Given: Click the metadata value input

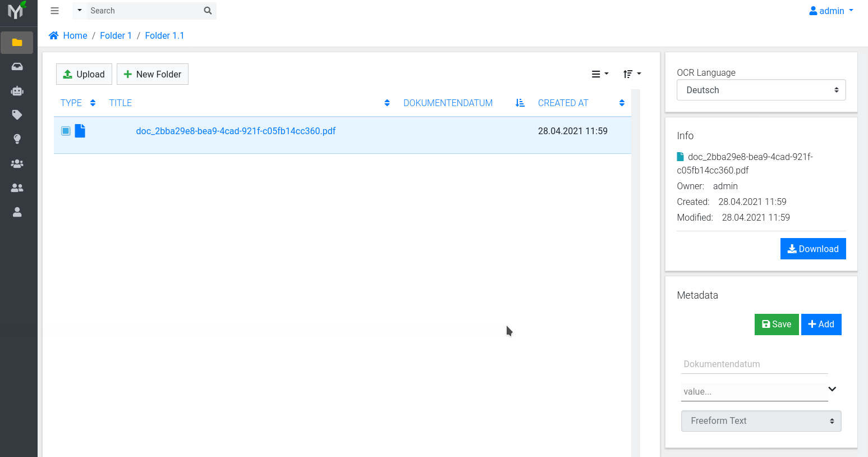Looking at the screenshot, I should (x=754, y=391).
